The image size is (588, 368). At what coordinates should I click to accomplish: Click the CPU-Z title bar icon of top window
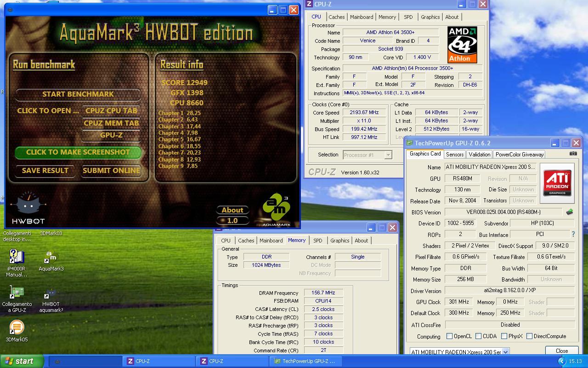click(x=309, y=4)
